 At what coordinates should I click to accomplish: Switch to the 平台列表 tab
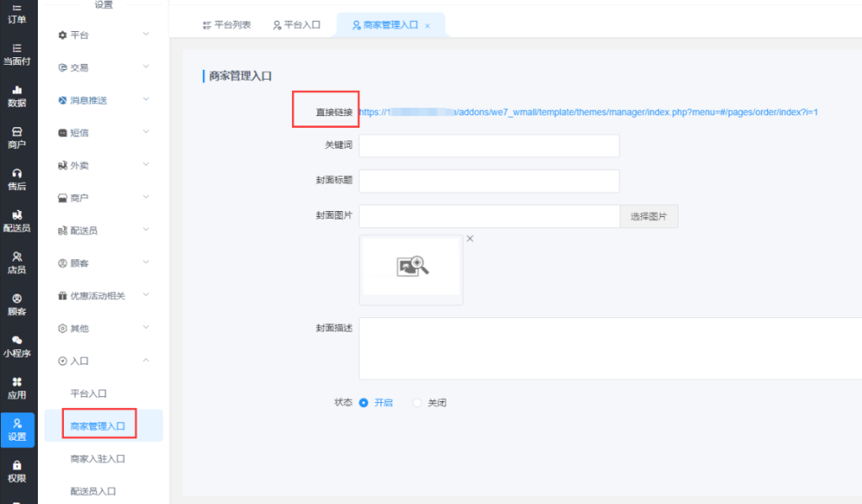point(227,25)
